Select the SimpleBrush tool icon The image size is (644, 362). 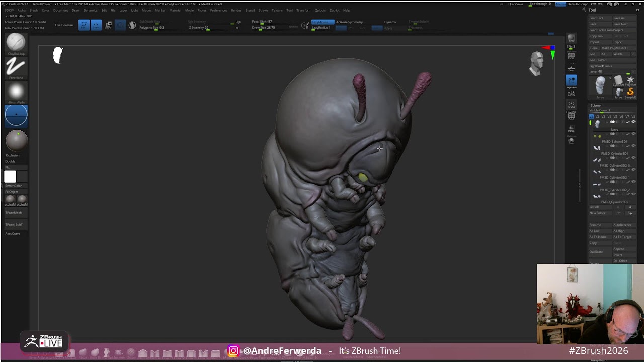[630, 93]
